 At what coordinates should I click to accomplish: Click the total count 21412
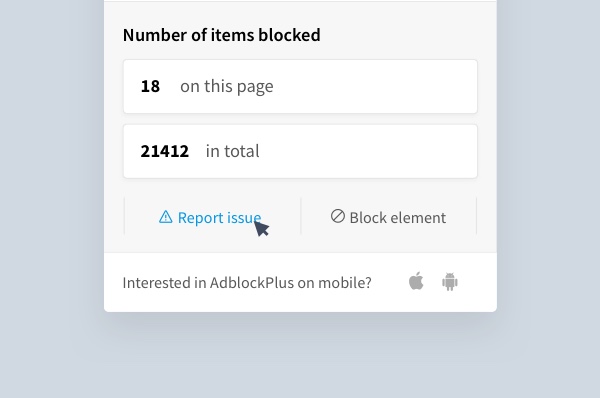(x=165, y=151)
